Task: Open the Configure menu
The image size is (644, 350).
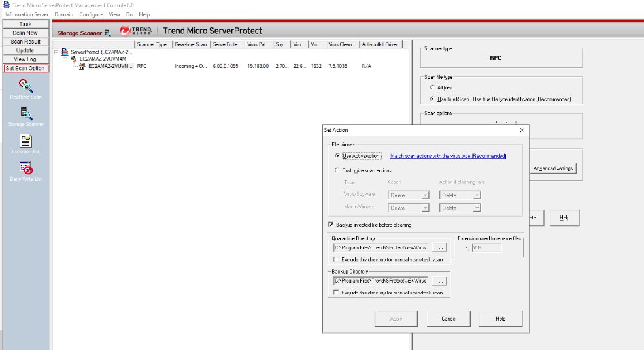Action: click(x=91, y=14)
